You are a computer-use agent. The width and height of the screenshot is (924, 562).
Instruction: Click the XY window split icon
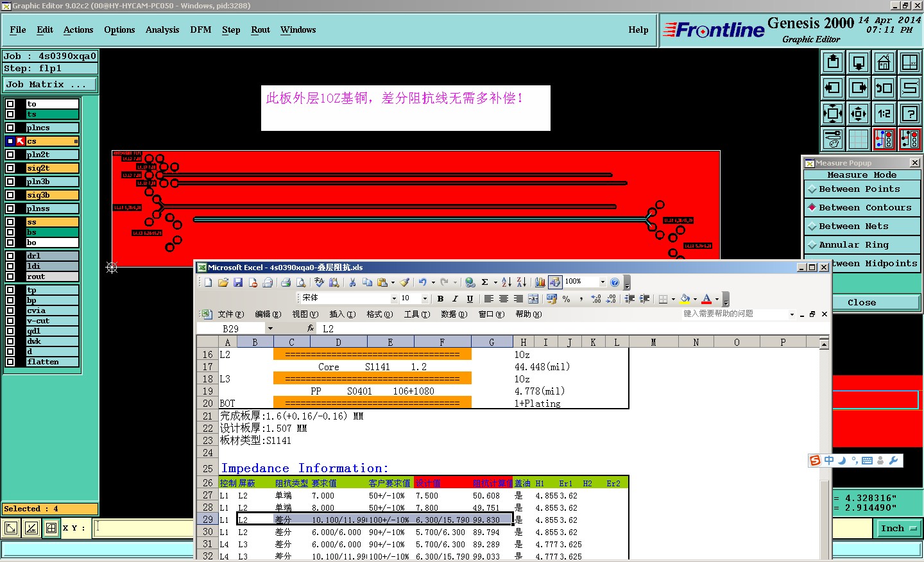click(x=910, y=62)
